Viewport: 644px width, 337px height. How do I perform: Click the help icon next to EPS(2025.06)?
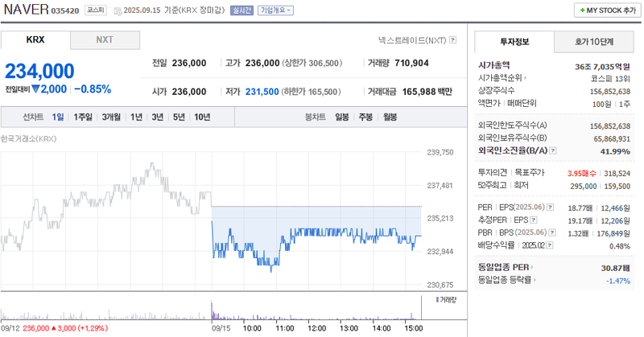point(550,208)
